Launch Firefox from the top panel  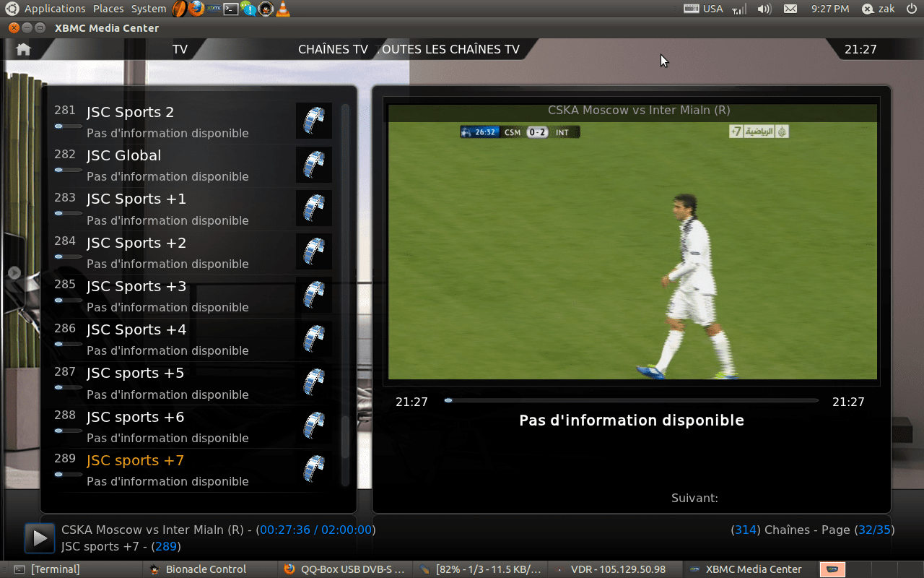tap(196, 9)
